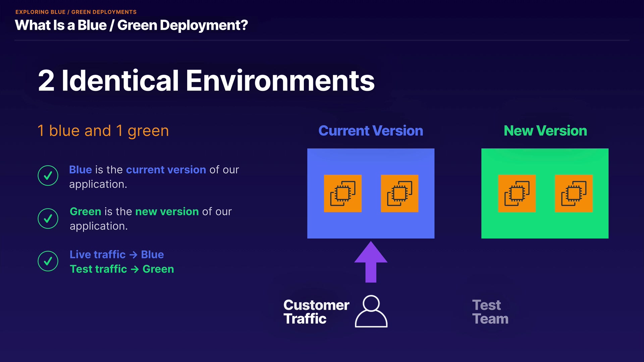Click the New Version heading

pos(545,131)
